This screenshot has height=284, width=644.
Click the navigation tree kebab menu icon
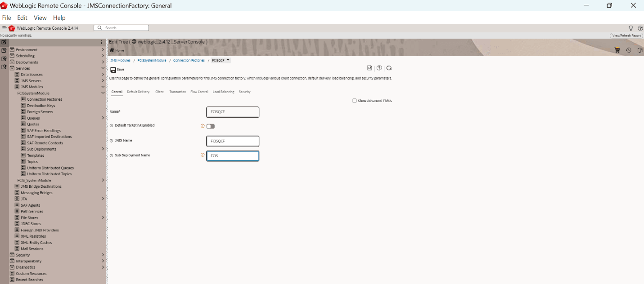pyautogui.click(x=102, y=42)
